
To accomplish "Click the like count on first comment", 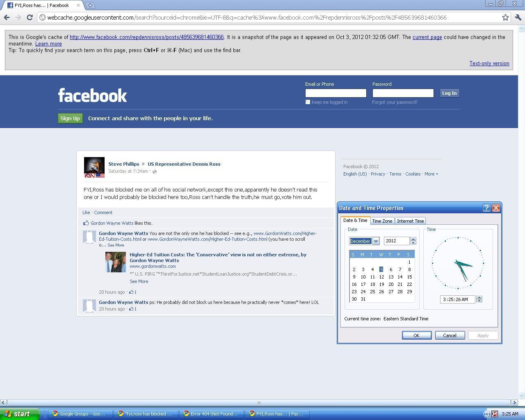I will (x=133, y=292).
